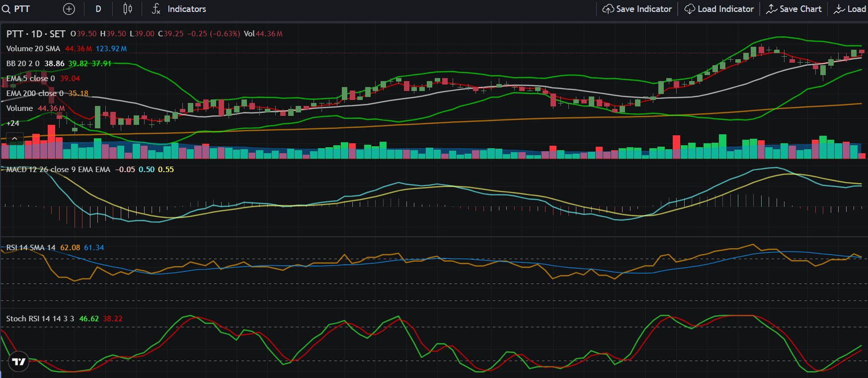Select the MACD 12 26 indicator title
The width and height of the screenshot is (868, 378).
[58, 170]
